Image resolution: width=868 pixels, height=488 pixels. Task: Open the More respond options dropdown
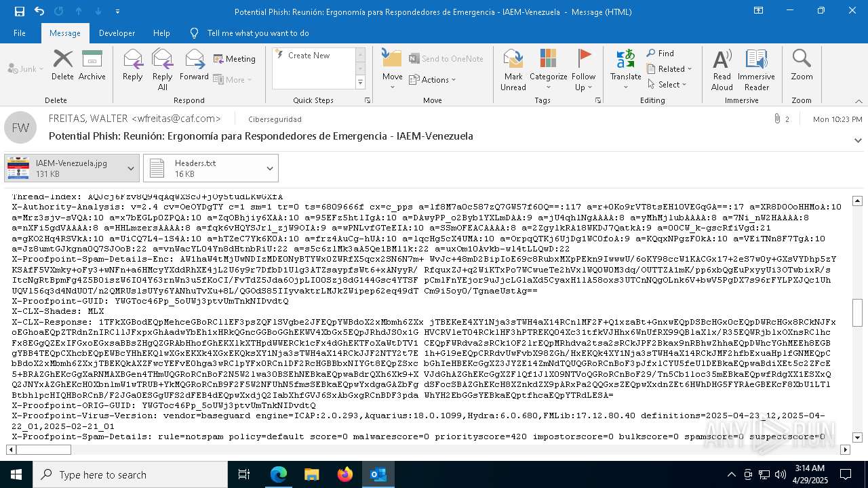(233, 79)
